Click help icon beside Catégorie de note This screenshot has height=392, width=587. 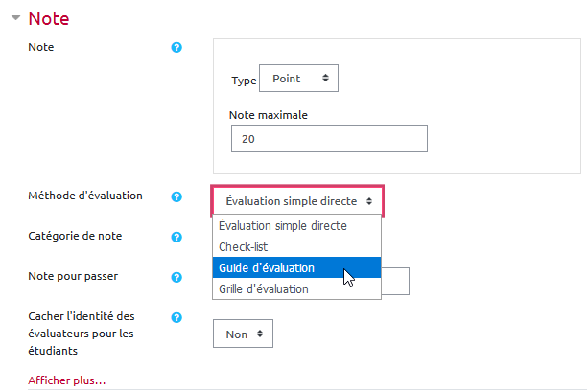coord(176,237)
